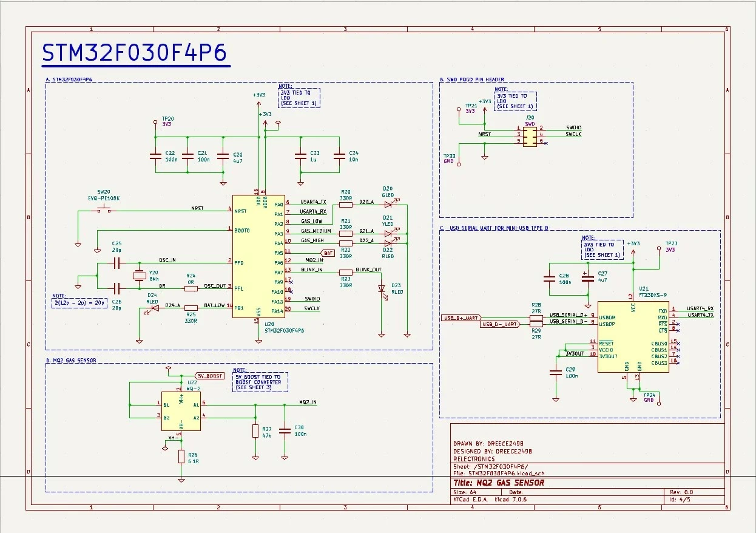Select the Y20 crystal symbol

(x=140, y=276)
